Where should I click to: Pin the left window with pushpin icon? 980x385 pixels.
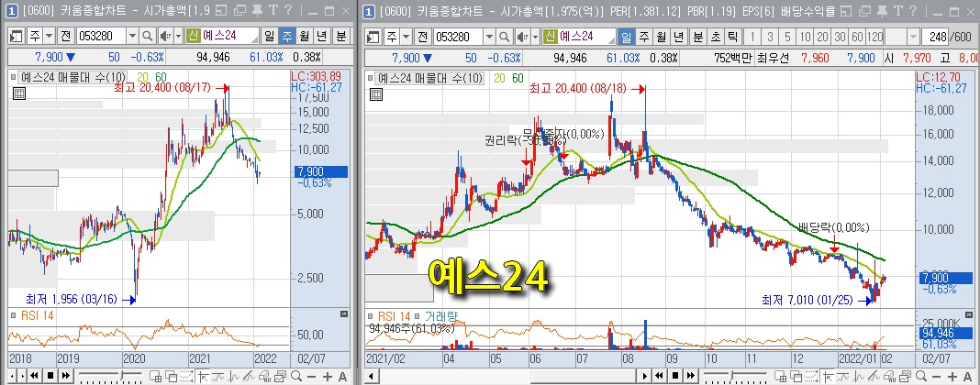click(257, 10)
